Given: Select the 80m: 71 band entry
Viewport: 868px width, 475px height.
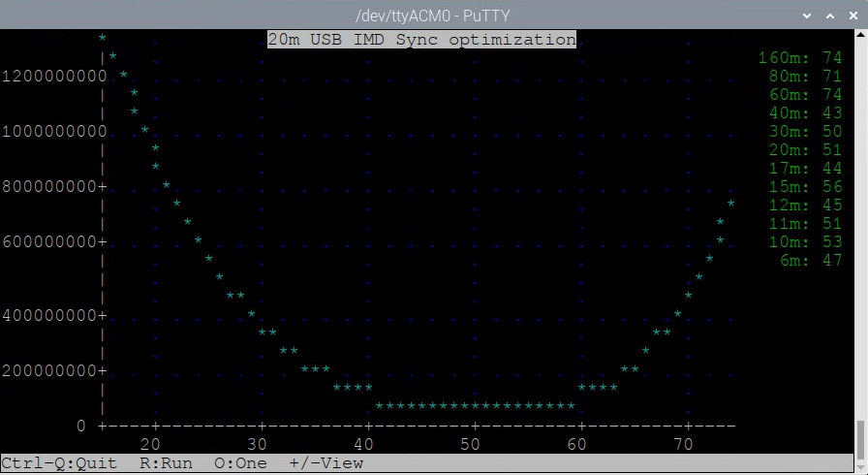Looking at the screenshot, I should [804, 77].
